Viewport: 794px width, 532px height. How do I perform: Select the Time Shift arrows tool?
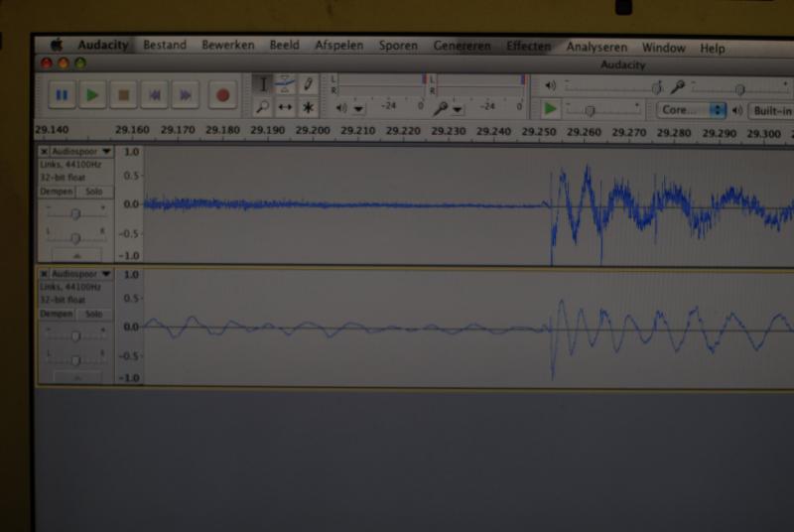(x=285, y=107)
